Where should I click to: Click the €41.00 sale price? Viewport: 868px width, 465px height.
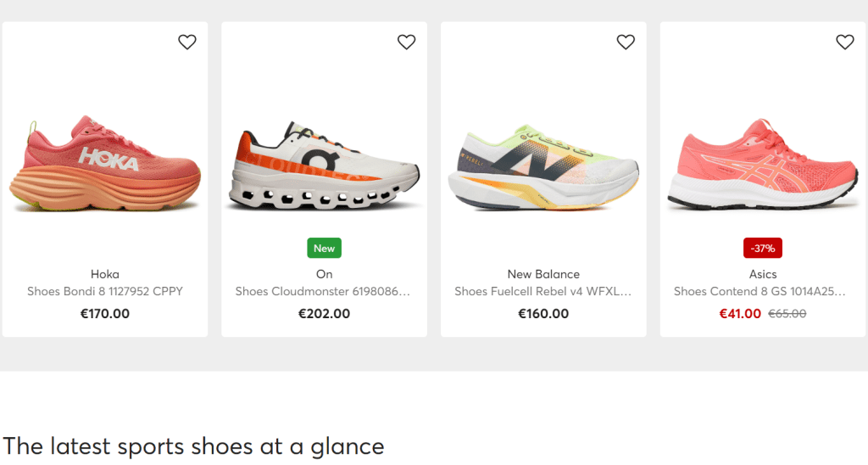coord(740,313)
